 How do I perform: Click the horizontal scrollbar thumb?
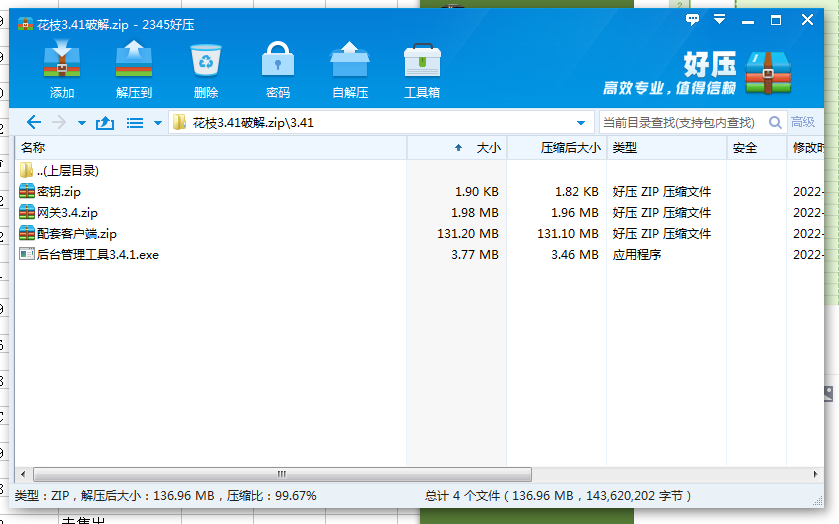[283, 474]
